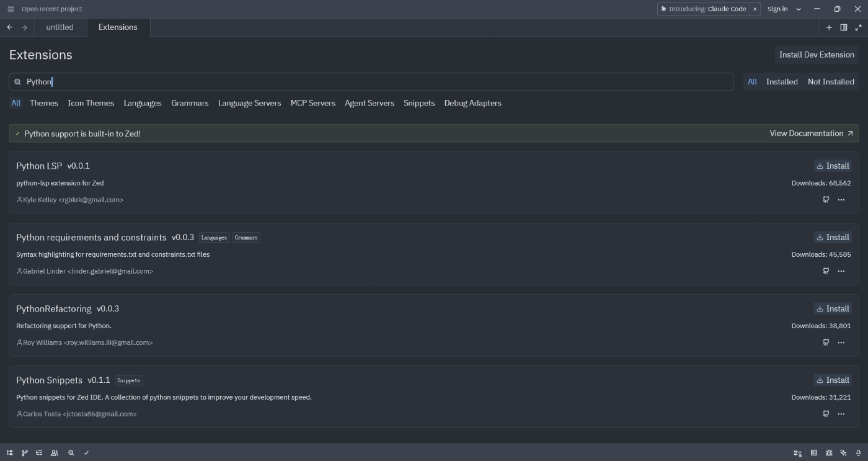The height and width of the screenshot is (461, 868).
Task: Select the Agent Servers category filter
Action: tap(370, 103)
